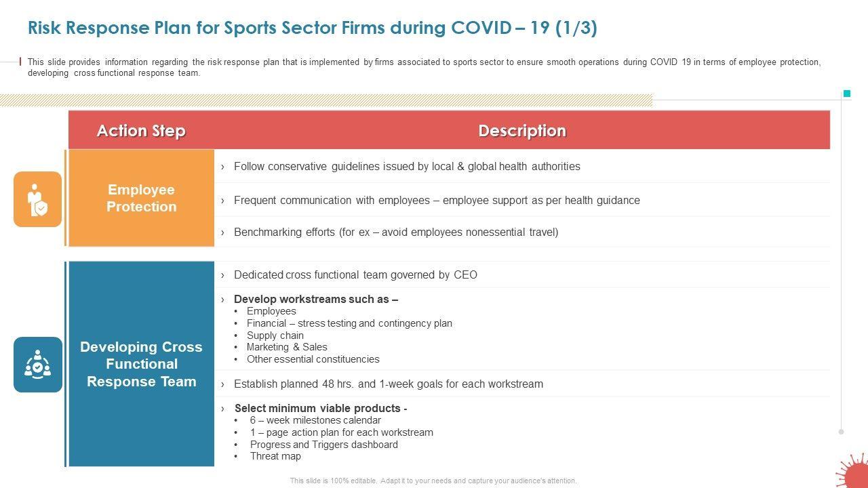Click the Description column header
This screenshot has height=488, width=868.
tap(522, 130)
